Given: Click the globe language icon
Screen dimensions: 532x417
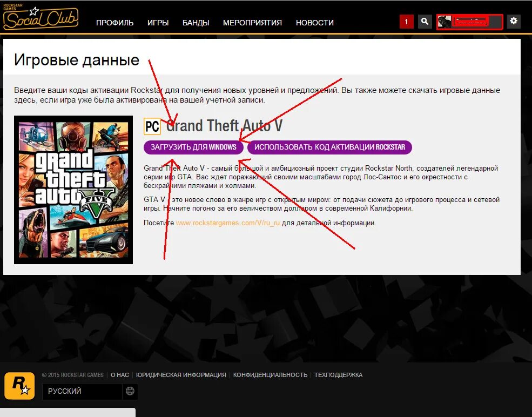Looking at the screenshot, I should (x=130, y=391).
